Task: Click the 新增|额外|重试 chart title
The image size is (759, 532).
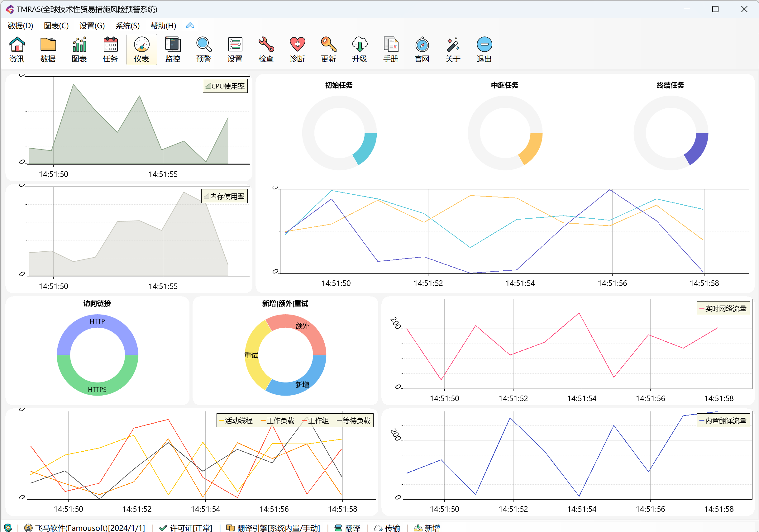Action: tap(285, 304)
